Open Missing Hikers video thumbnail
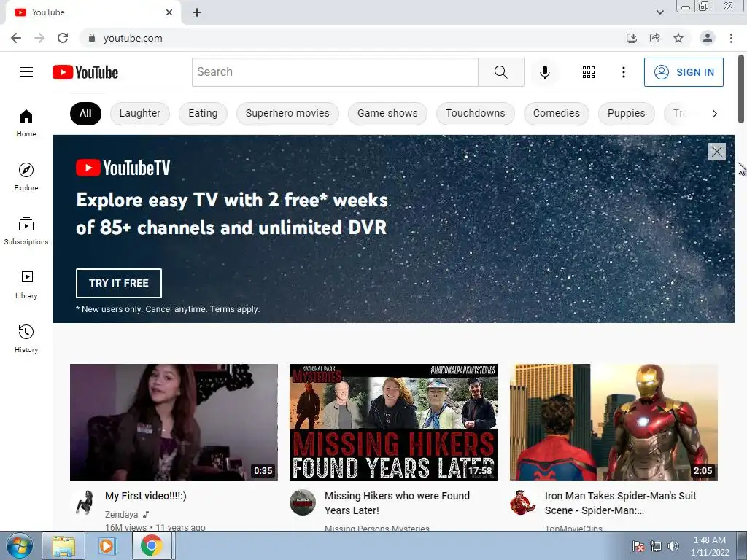747x560 pixels. pos(393,422)
